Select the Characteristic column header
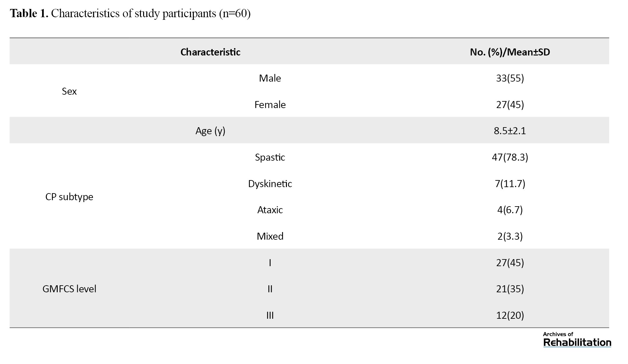The width and height of the screenshot is (628, 364). pyautogui.click(x=210, y=52)
